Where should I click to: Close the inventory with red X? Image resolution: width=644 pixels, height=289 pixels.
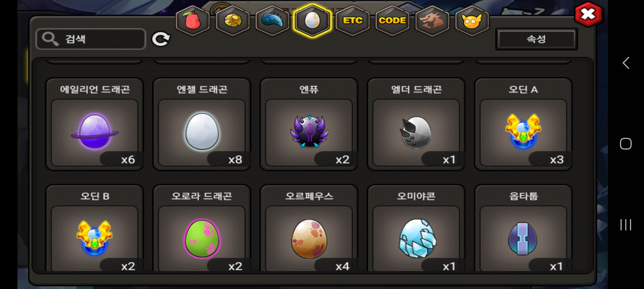[588, 14]
